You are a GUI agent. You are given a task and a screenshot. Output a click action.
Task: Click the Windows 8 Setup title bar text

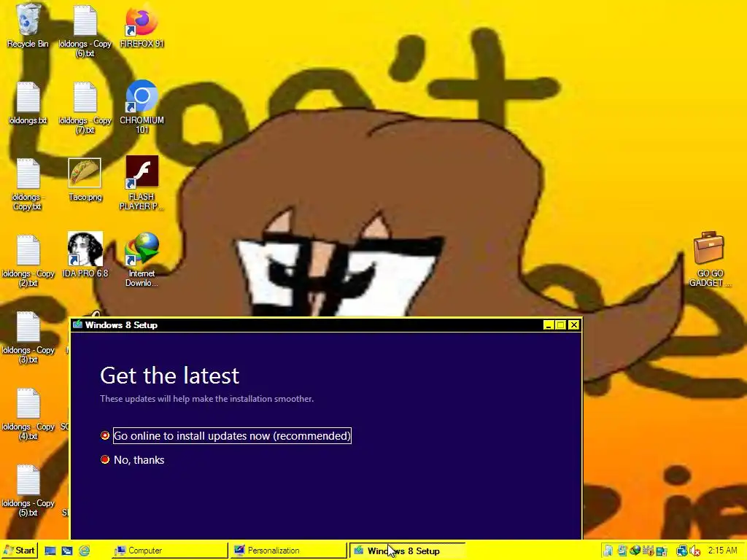click(x=121, y=324)
